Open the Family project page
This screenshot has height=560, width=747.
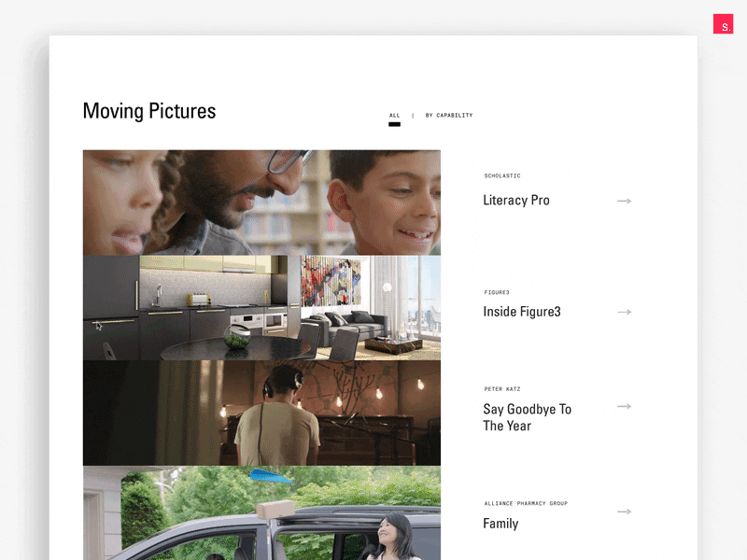(x=500, y=523)
